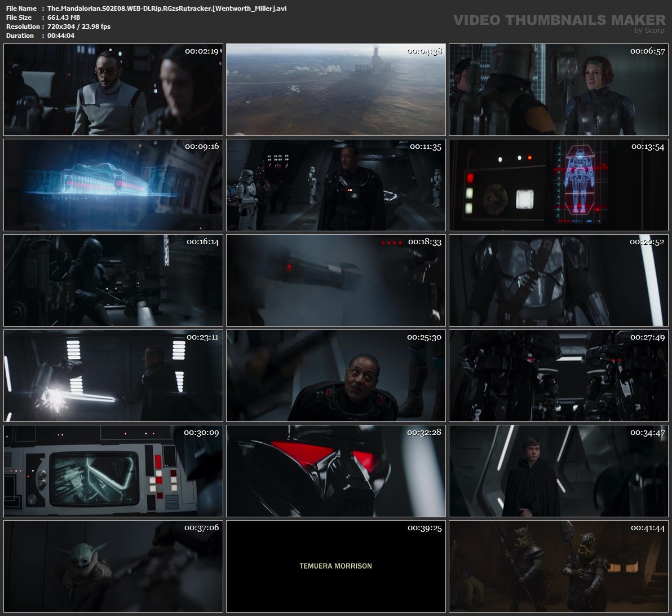Open the droid schematic thumbnail 00:13:54
672x616 pixels.
click(559, 185)
